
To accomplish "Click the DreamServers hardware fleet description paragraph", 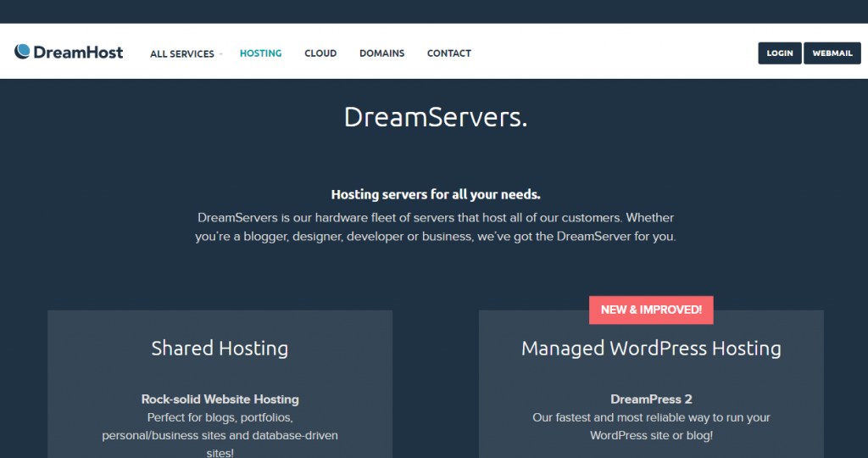I will tap(435, 227).
